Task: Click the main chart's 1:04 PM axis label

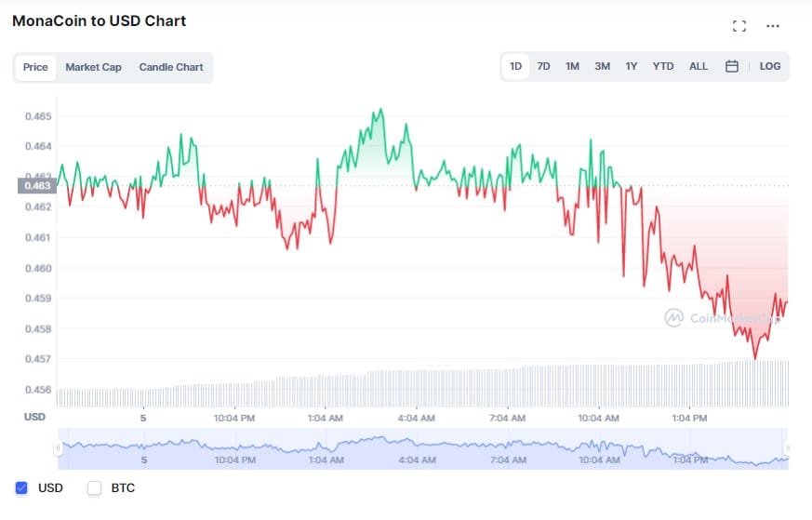Action: coord(689,418)
